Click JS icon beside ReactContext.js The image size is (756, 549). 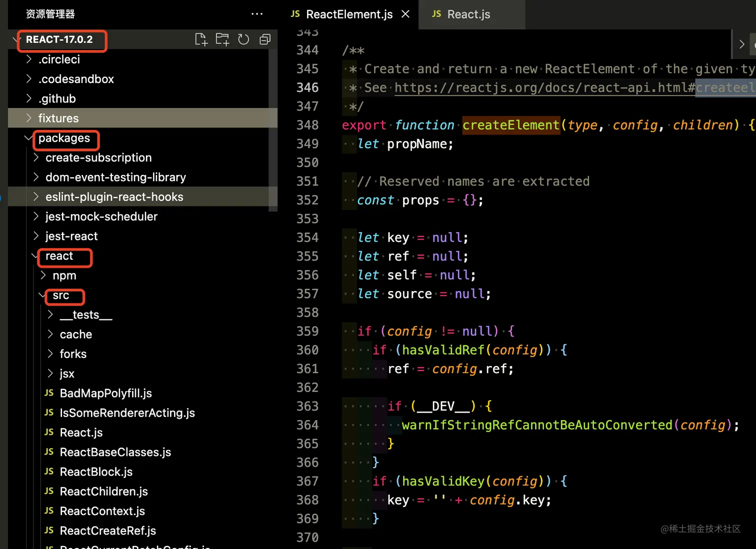(49, 510)
